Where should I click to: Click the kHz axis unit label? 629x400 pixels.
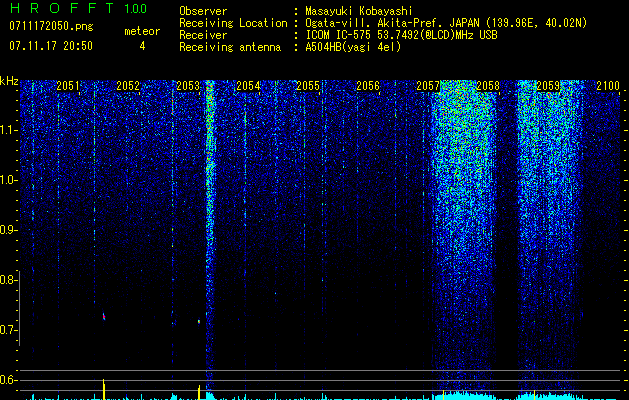pyautogui.click(x=9, y=81)
